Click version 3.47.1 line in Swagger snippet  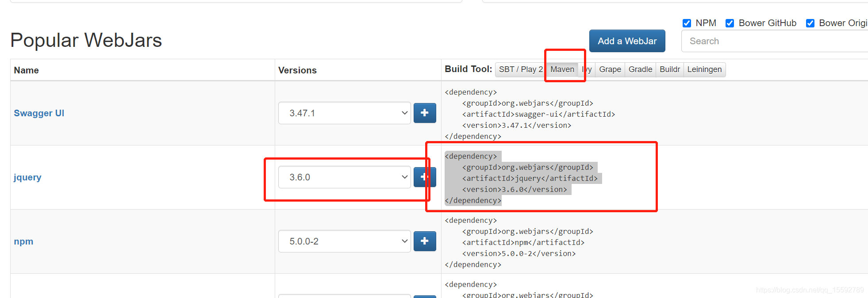517,125
